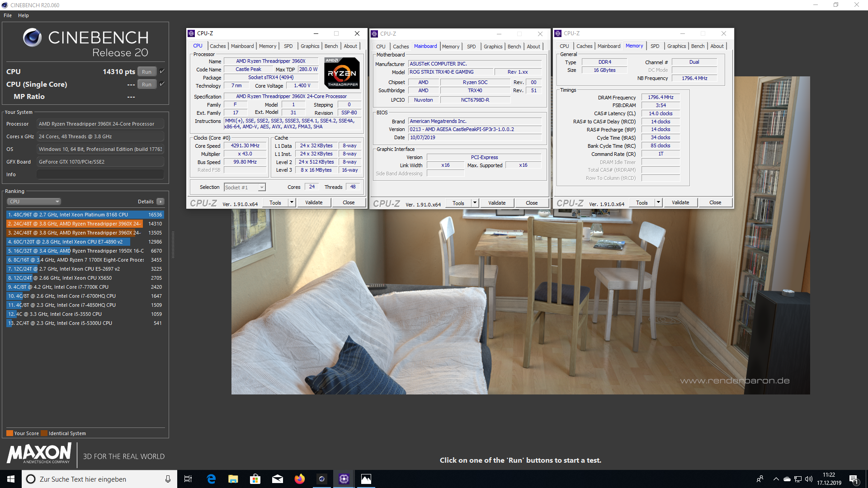Click the Memory CPU-Z window title icon
Viewport: 868px width, 488px height.
click(558, 33)
